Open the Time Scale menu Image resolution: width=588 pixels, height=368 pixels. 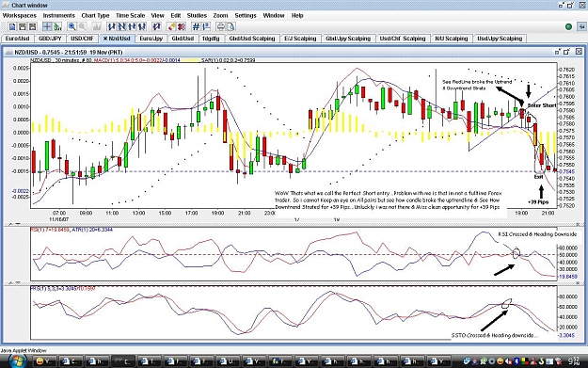coord(130,15)
